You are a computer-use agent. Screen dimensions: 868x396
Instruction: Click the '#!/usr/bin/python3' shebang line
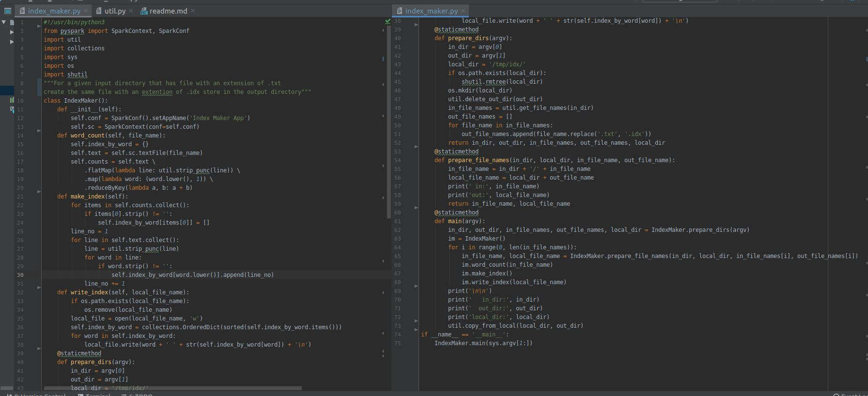pyautogui.click(x=74, y=22)
